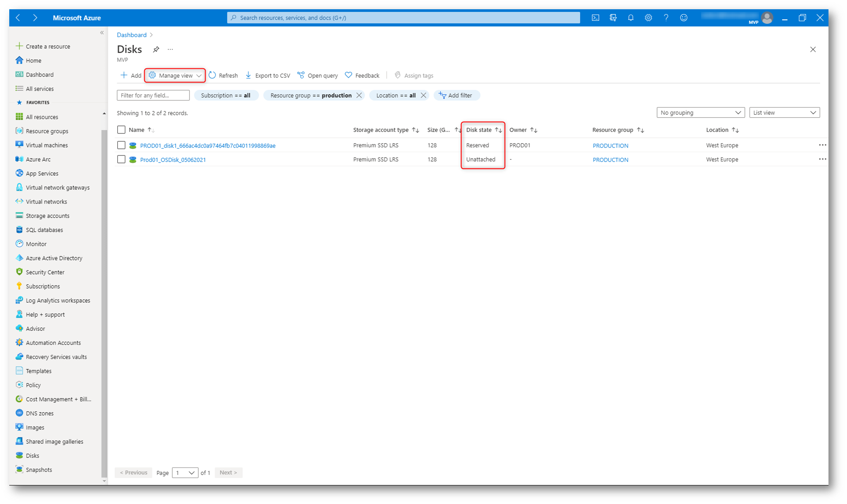The width and height of the screenshot is (847, 504).
Task: Click the Add filter button
Action: pyautogui.click(x=456, y=95)
